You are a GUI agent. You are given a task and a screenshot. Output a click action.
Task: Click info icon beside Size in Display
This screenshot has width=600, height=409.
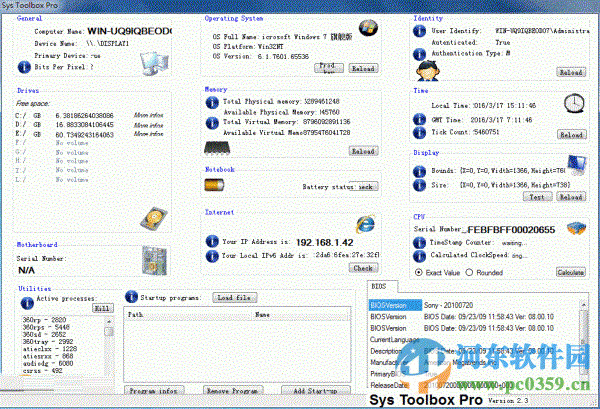pyautogui.click(x=419, y=185)
